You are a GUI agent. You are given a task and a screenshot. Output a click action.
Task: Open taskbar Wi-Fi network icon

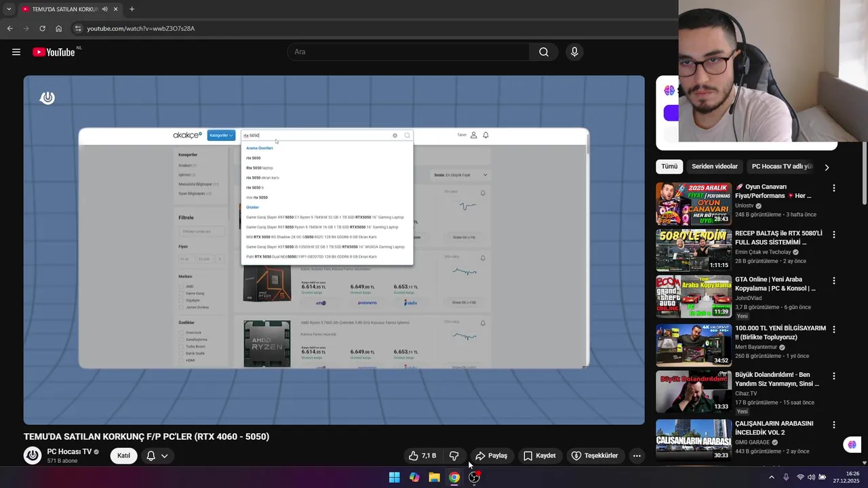(800, 477)
